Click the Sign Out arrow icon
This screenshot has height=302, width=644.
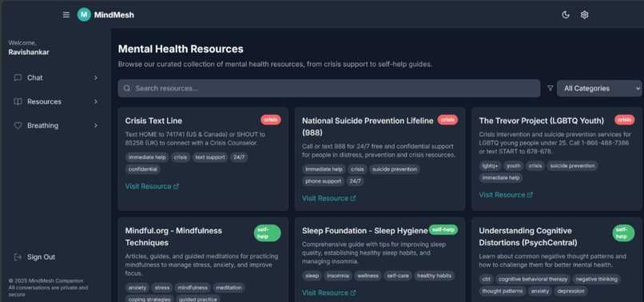pyautogui.click(x=18, y=256)
